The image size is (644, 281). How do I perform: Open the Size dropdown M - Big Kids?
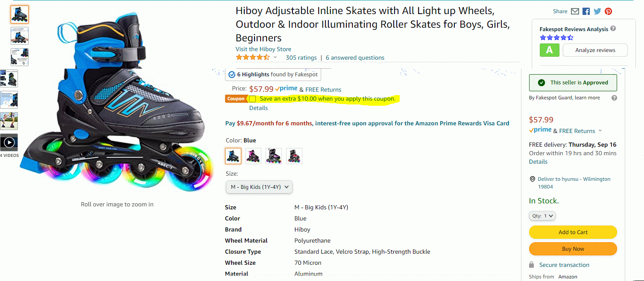(x=259, y=187)
